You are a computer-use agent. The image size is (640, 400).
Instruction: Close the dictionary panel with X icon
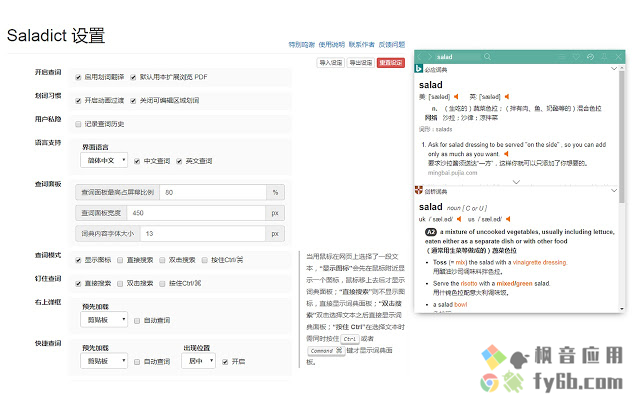(x=618, y=57)
